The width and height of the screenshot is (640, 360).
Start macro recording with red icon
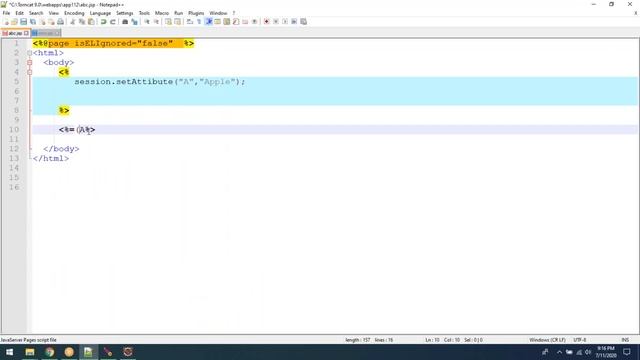pos(267,22)
